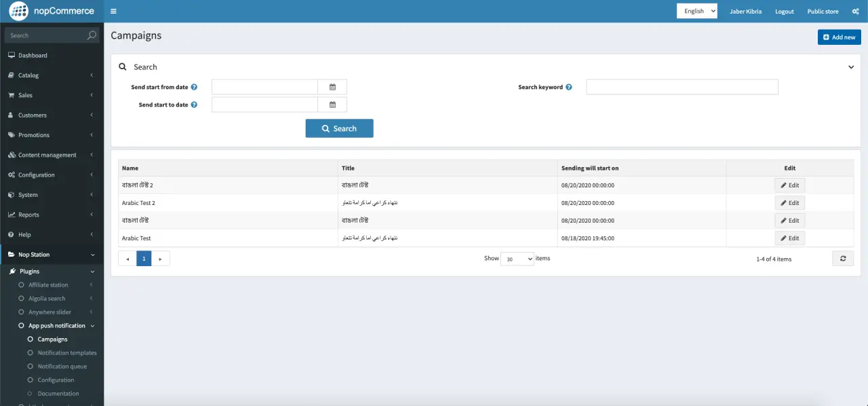Refresh the campaigns grid
The image size is (868, 406).
coord(843,259)
